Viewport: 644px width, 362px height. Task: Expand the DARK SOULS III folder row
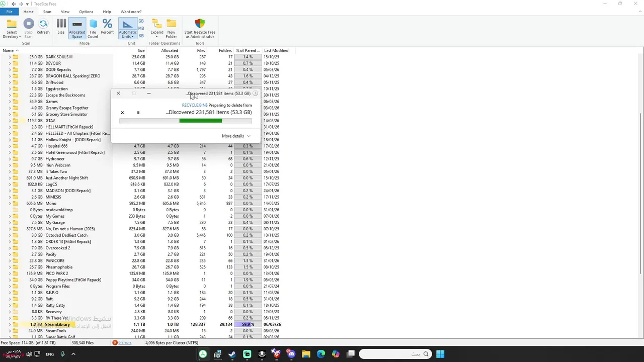(10, 57)
